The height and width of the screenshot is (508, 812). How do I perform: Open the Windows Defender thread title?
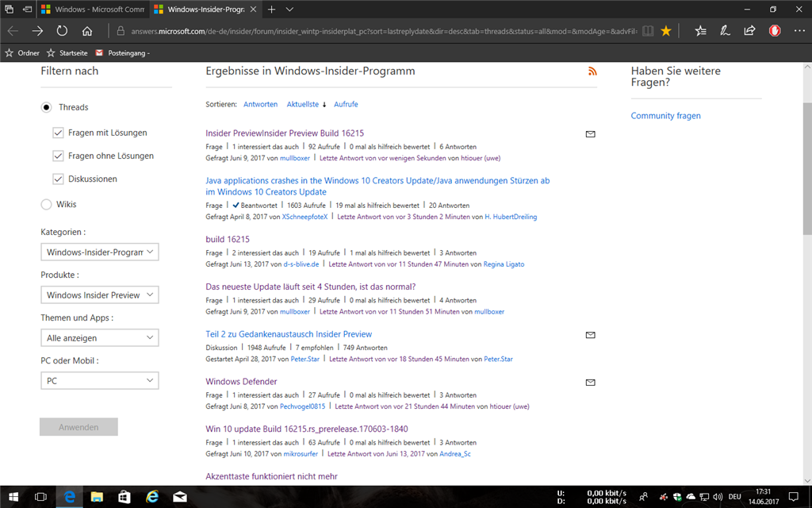click(241, 382)
